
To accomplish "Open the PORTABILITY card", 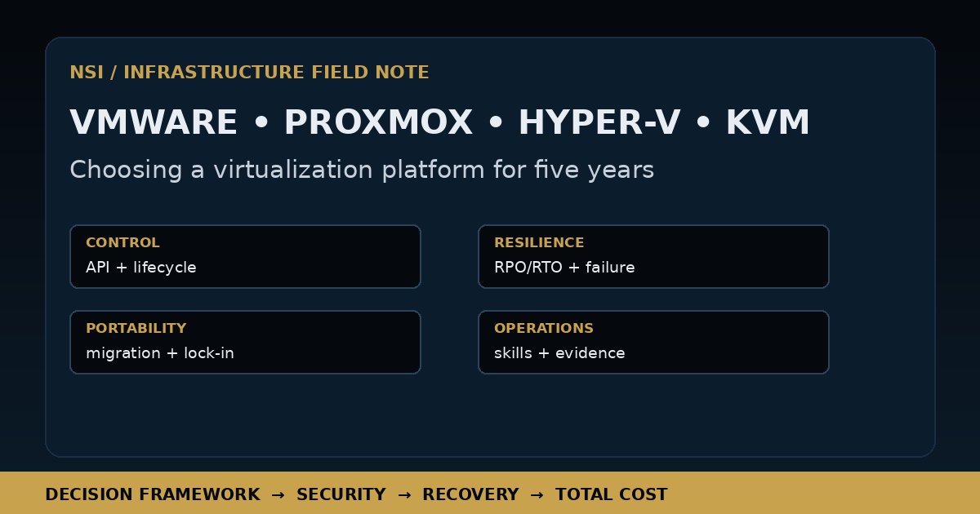I will (x=245, y=342).
